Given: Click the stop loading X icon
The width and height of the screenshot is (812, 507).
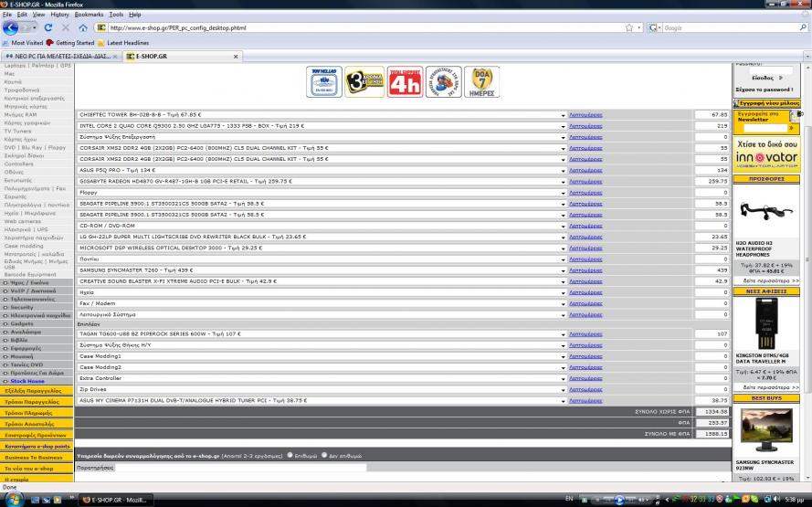Looking at the screenshot, I should tap(66, 27).
